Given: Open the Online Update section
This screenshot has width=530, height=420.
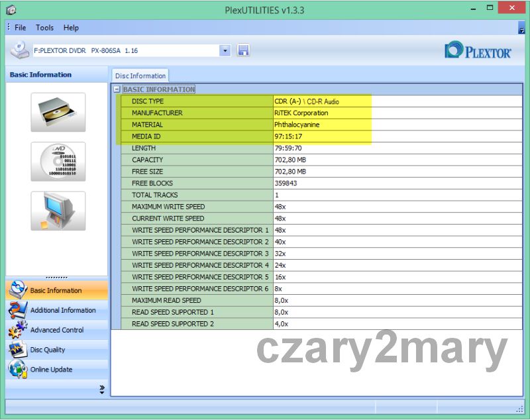Looking at the screenshot, I should coord(51,370).
